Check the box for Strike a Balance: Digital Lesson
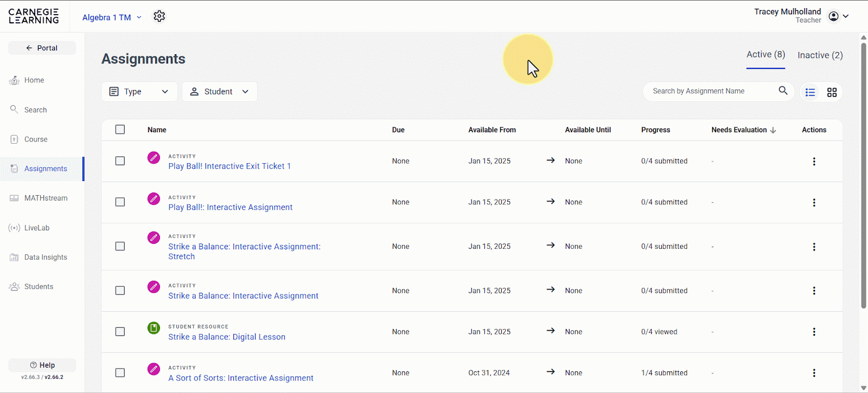 coord(120,332)
